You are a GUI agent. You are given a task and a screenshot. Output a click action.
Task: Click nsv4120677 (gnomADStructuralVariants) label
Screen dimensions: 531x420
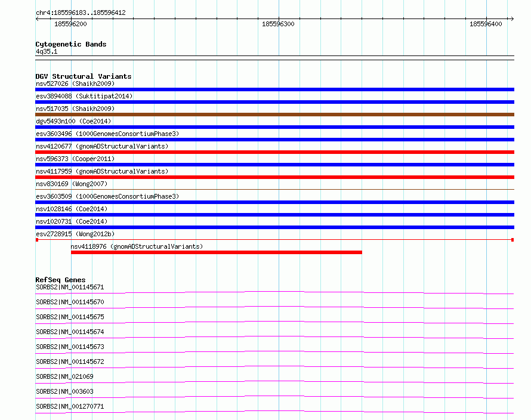pyautogui.click(x=102, y=146)
